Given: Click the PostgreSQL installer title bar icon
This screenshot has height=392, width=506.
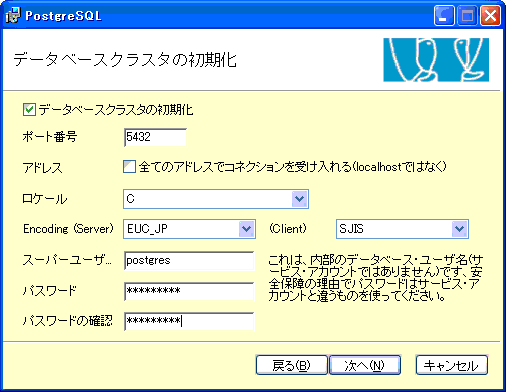Looking at the screenshot, I should (13, 15).
